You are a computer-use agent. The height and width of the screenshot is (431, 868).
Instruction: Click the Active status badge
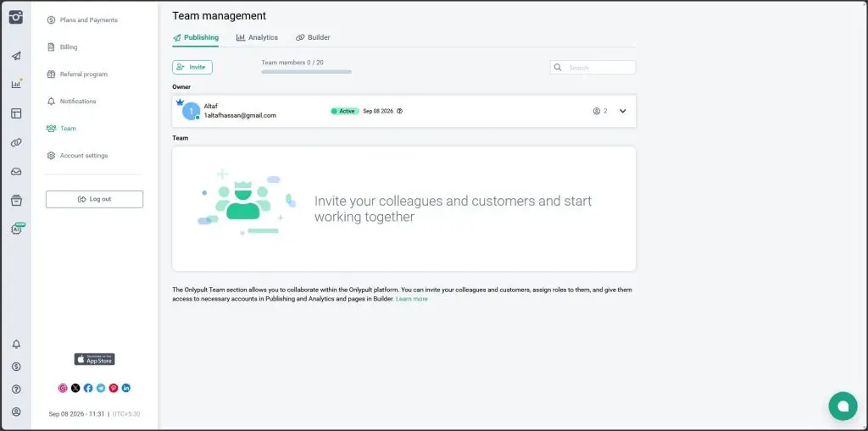coord(345,111)
